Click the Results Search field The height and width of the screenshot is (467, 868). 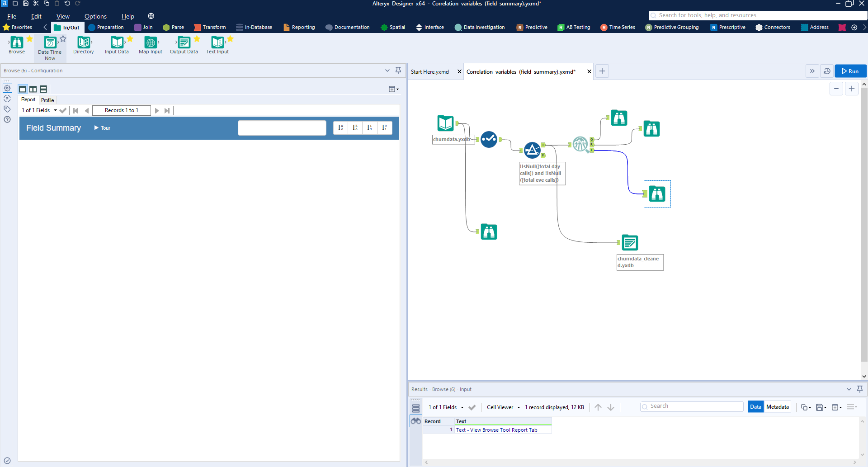(695, 406)
